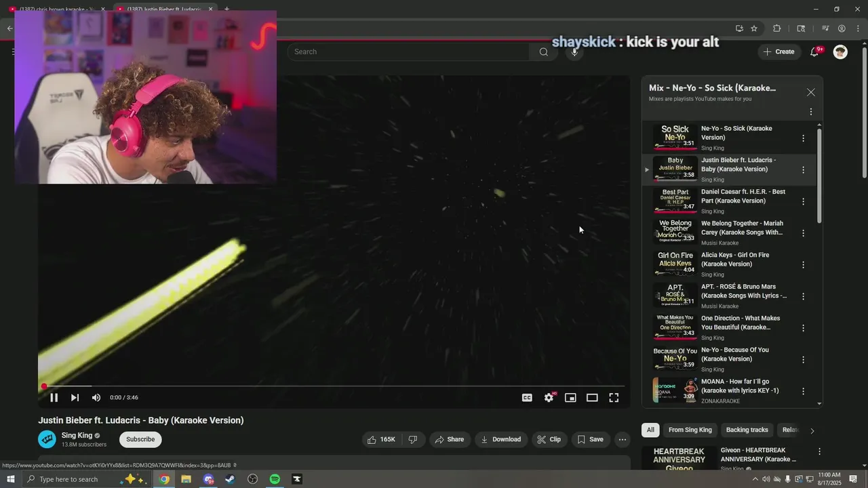The width and height of the screenshot is (868, 488).
Task: Bookmark this page with star icon
Action: point(754,28)
